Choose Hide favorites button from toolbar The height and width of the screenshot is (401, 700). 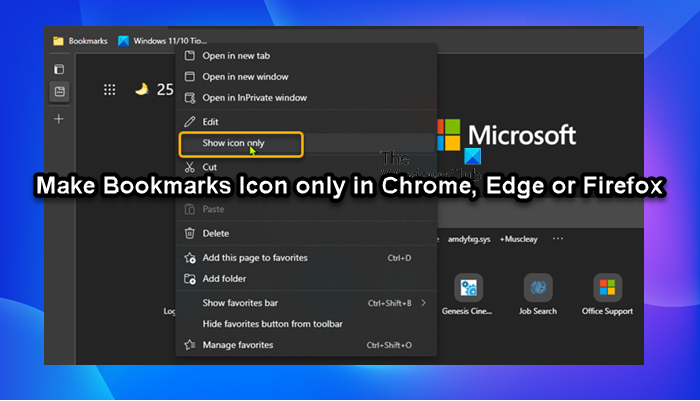tap(306, 324)
